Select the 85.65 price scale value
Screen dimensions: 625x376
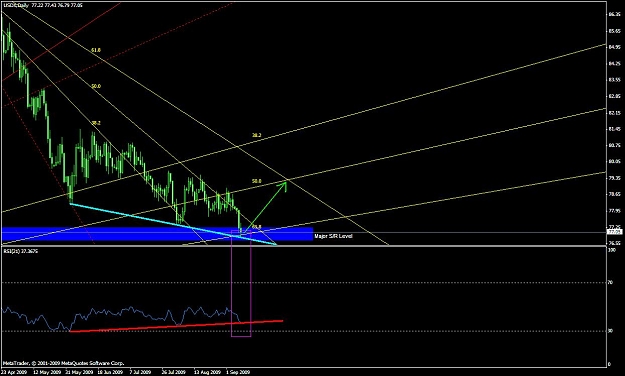pos(614,30)
